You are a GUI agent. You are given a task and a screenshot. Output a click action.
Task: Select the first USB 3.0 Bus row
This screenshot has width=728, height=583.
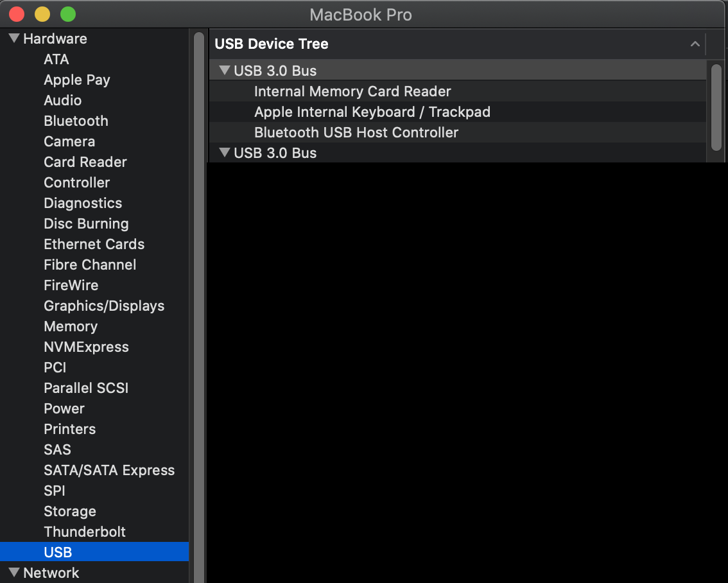458,71
